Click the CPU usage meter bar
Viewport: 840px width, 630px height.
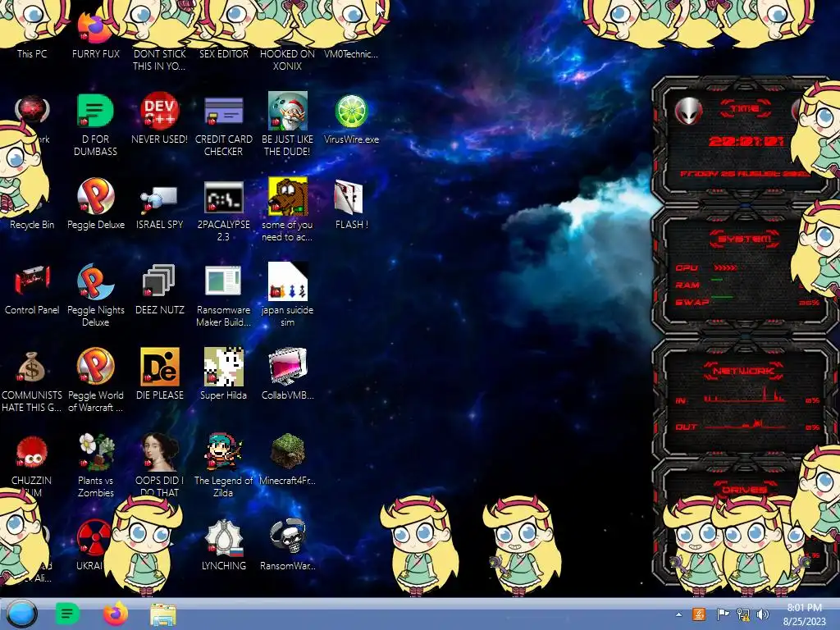(x=725, y=267)
